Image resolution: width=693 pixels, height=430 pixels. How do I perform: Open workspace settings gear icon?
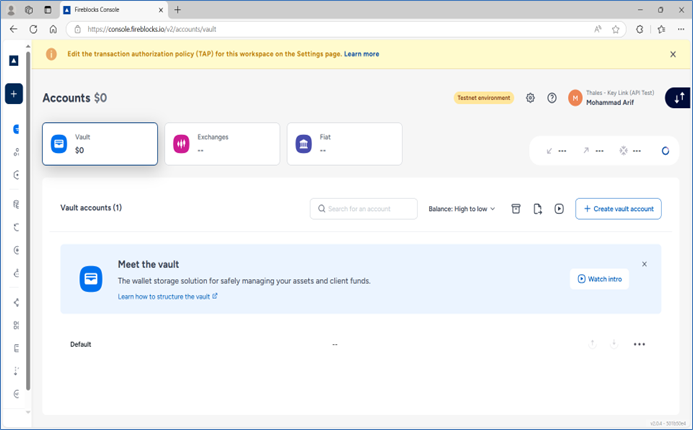(530, 98)
